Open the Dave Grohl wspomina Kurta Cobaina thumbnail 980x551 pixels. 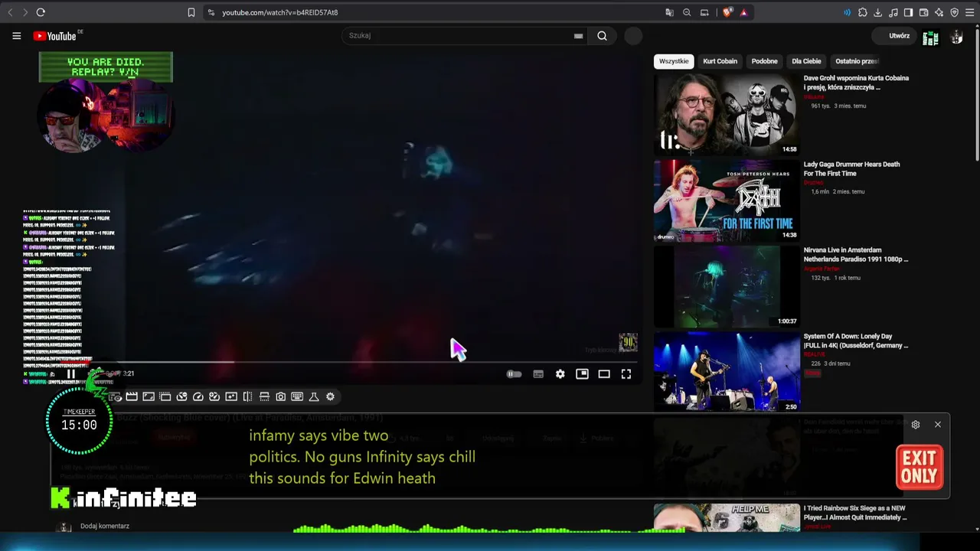point(727,115)
